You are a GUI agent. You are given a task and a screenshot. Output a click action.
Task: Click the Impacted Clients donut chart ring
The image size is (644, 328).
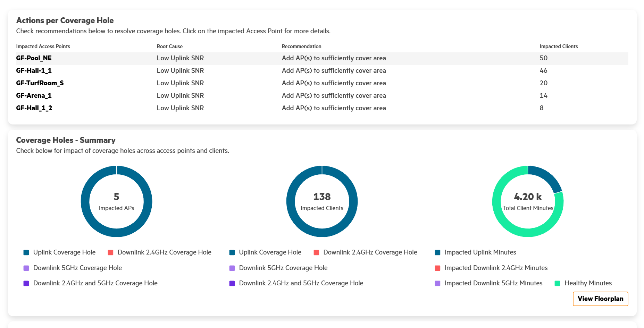(x=291, y=201)
